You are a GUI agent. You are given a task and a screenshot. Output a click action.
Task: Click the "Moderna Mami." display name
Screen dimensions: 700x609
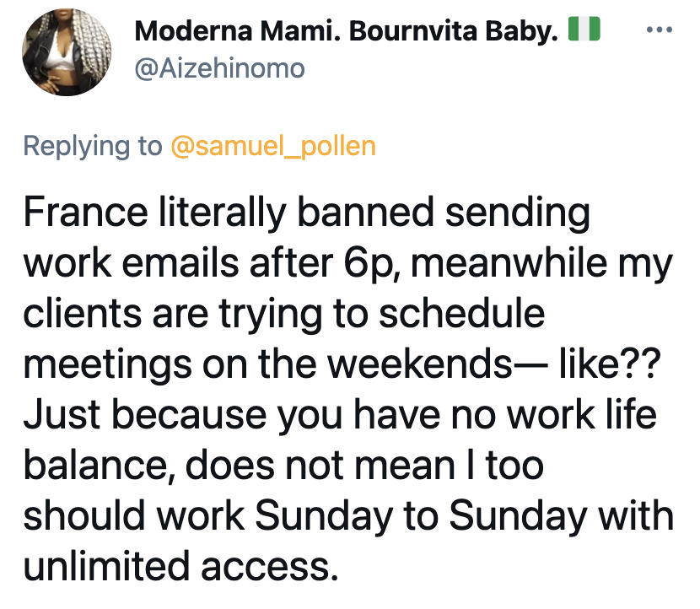click(x=228, y=32)
